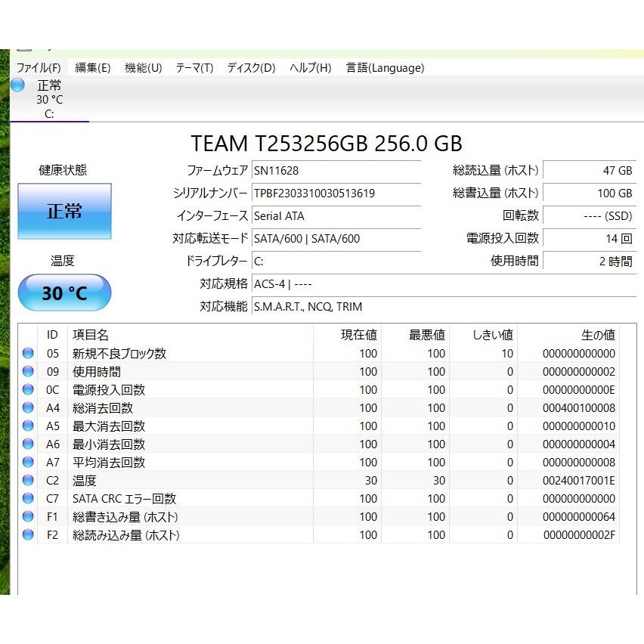
Task: Click raw value 000000000064
Action: [579, 516]
